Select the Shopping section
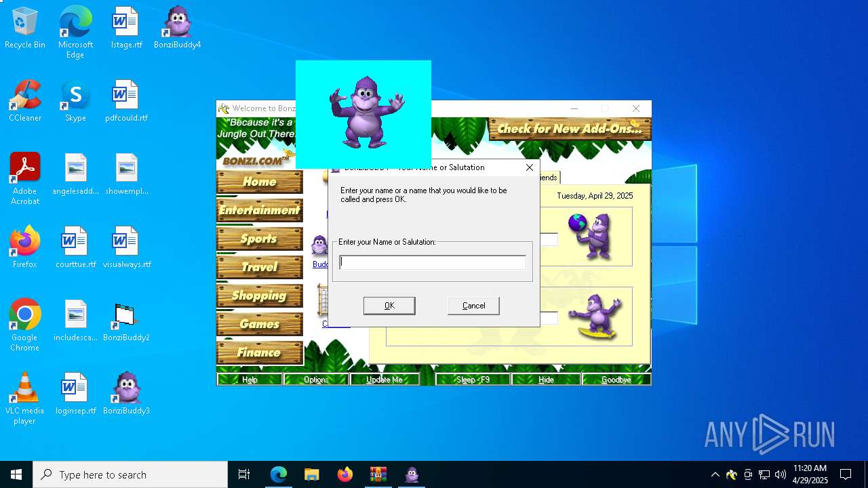 (260, 296)
